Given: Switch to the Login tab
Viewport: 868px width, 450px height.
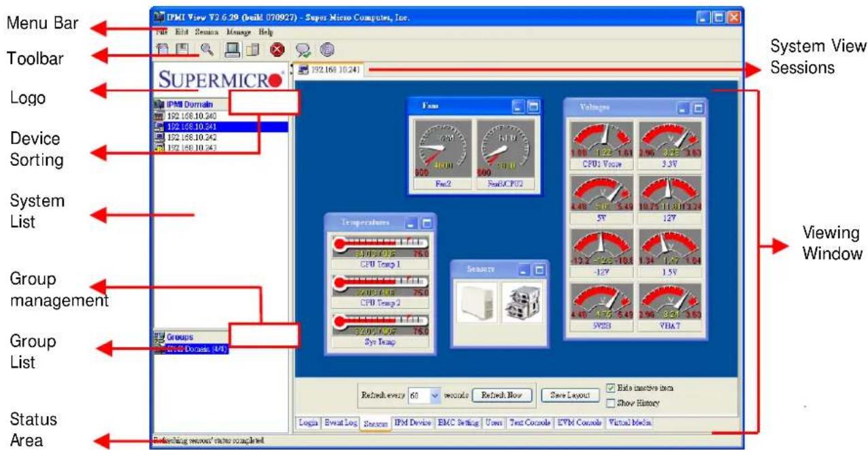Looking at the screenshot, I should pyautogui.click(x=308, y=422).
